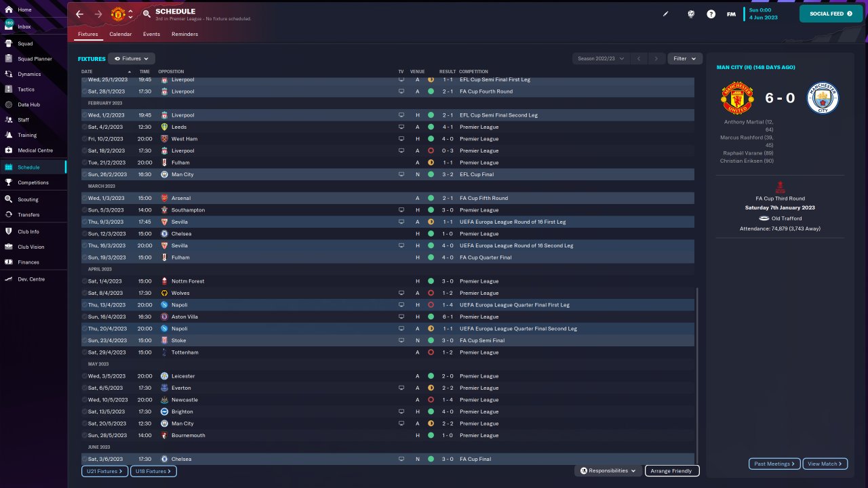Viewport: 868px width, 488px height.
Task: Click the Past Meetings button
Action: coord(775,464)
